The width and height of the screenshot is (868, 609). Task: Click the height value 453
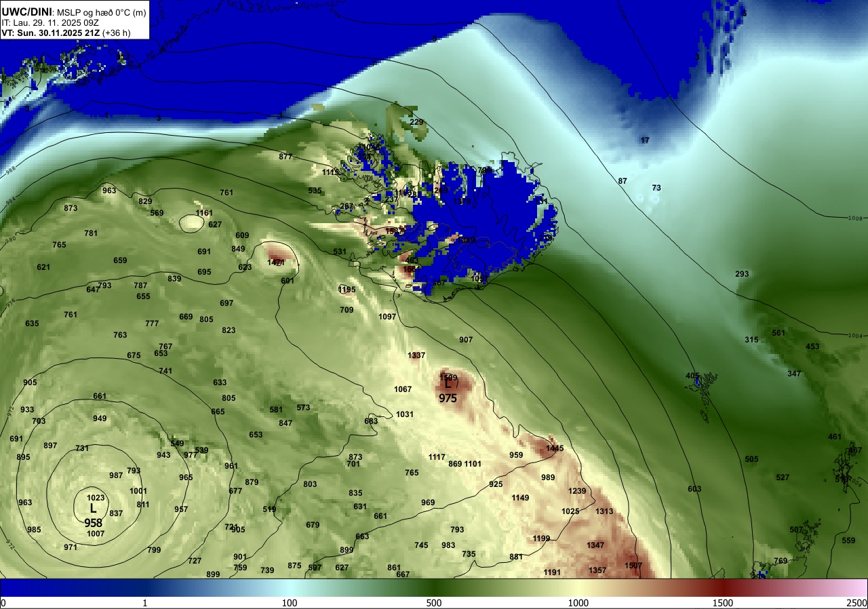click(x=812, y=347)
